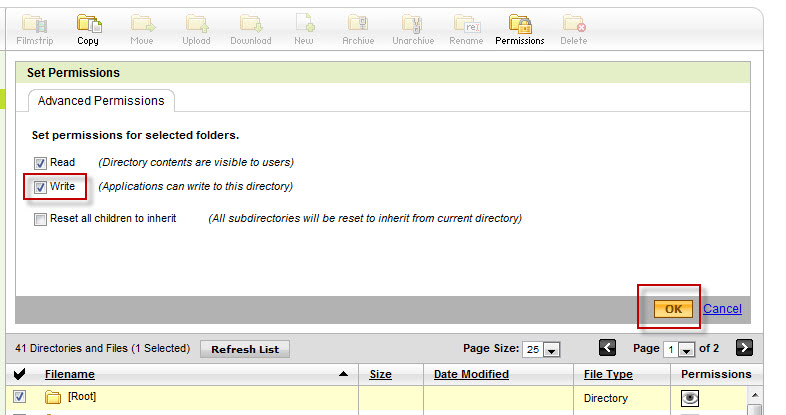Click the Rename toolbar icon
The width and height of the screenshot is (786, 415).
pyautogui.click(x=464, y=24)
